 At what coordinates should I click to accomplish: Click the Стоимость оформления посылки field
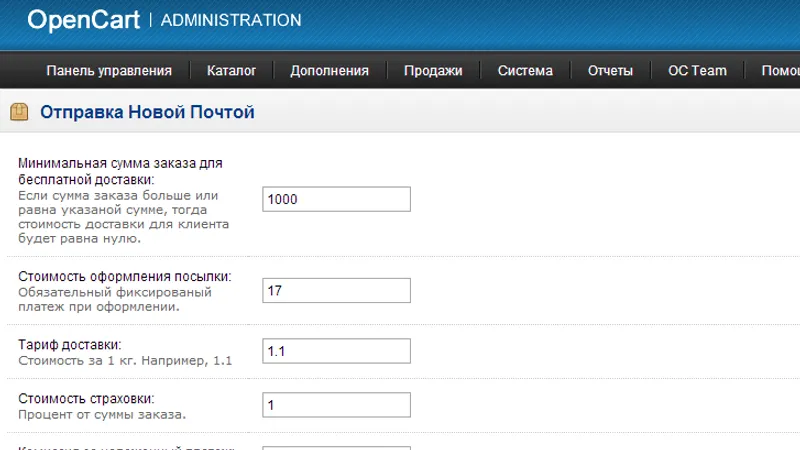click(336, 290)
